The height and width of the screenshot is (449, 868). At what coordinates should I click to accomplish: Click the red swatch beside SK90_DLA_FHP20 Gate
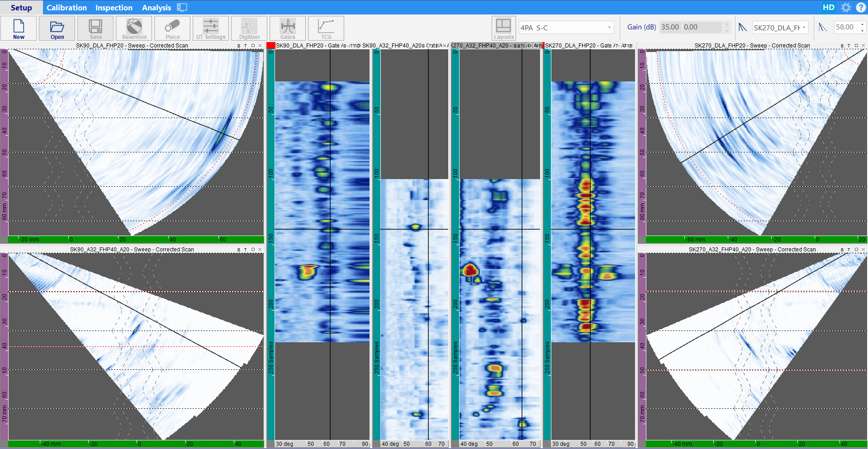tap(271, 46)
